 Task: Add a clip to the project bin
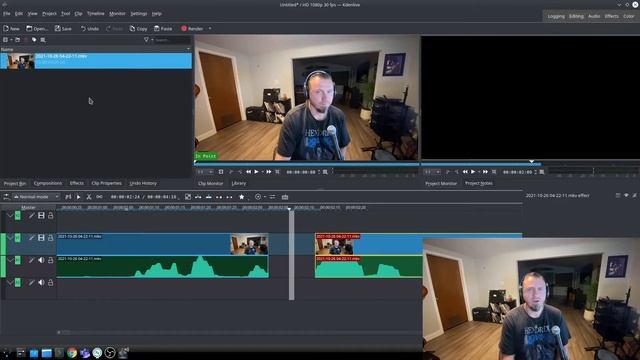tap(5, 40)
